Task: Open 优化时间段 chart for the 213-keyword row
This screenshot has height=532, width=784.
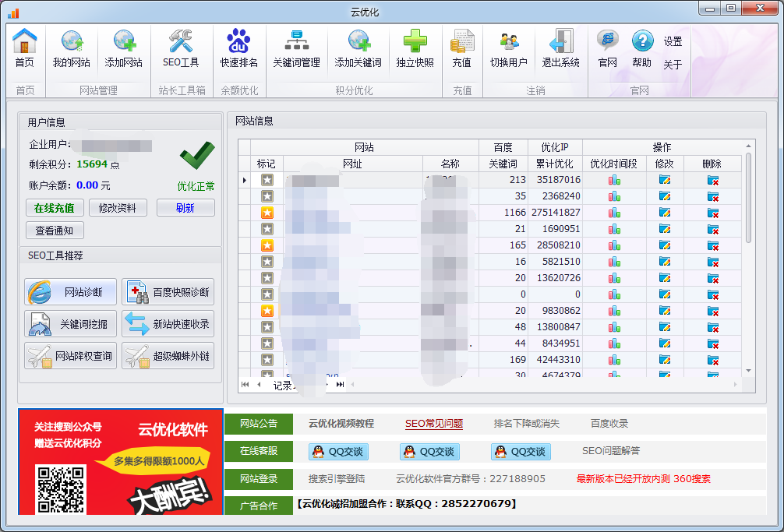Action: click(614, 180)
